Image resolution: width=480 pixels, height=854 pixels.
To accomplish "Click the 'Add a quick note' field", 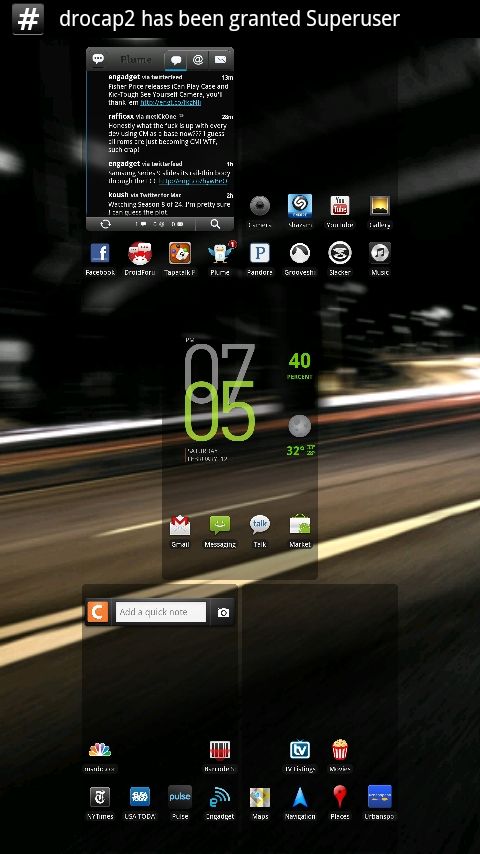I will pyautogui.click(x=161, y=612).
